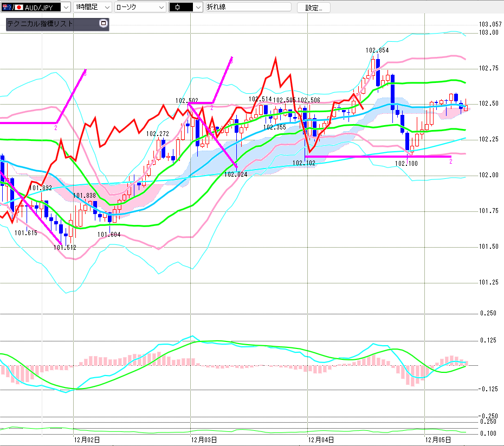Click the 12月02日 date label
Image resolution: width=504 pixels, height=446 pixels.
click(87, 439)
